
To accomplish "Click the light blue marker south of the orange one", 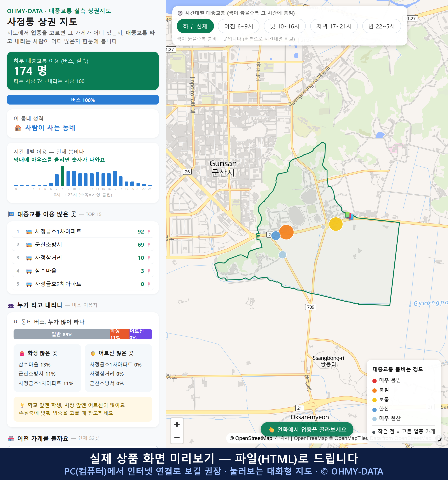I will tap(283, 255).
